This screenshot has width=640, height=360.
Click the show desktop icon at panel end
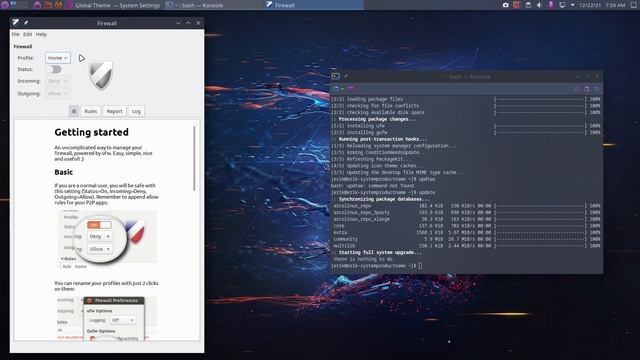point(634,5)
